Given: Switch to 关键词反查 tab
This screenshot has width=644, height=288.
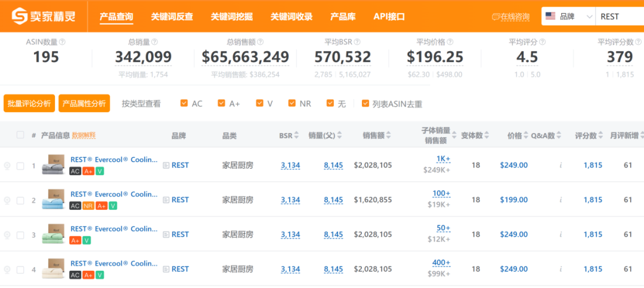Looking at the screenshot, I should point(172,17).
